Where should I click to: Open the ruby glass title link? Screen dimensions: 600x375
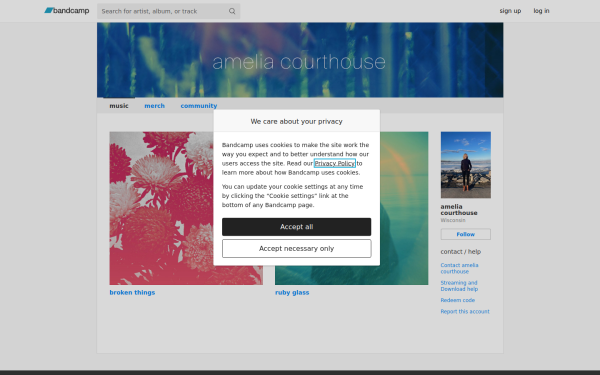tap(292, 292)
